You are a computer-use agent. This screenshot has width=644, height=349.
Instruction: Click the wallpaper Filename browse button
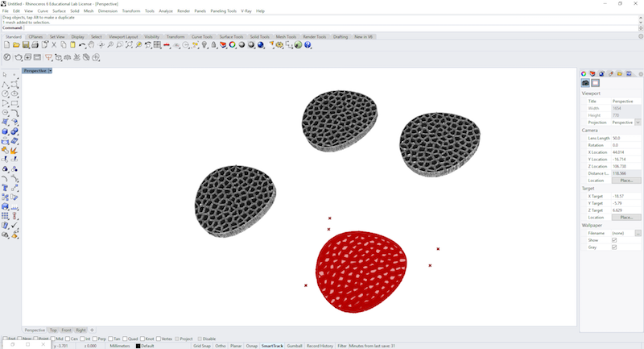tap(638, 233)
